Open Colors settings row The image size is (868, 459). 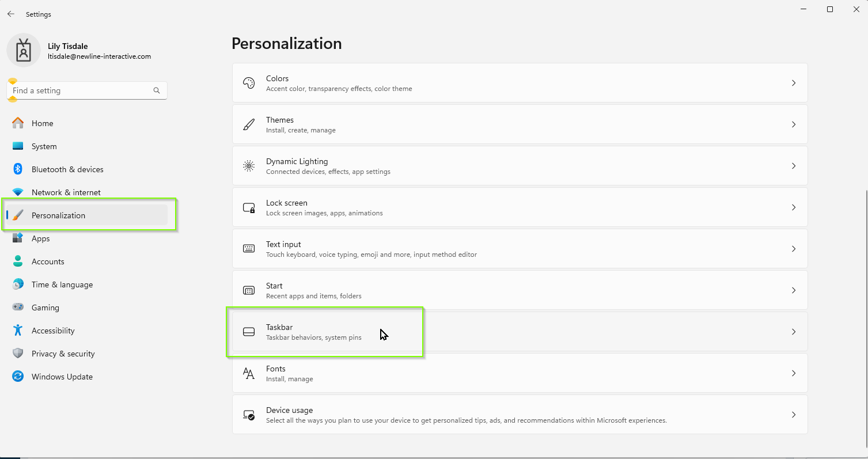[520, 83]
